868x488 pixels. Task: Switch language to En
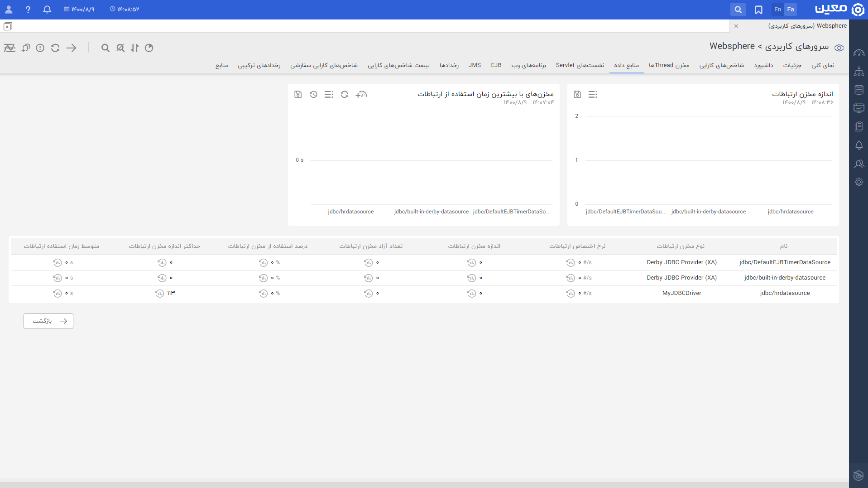pyautogui.click(x=777, y=10)
